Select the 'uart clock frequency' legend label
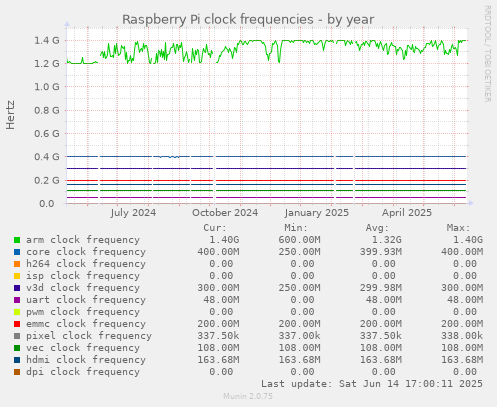Viewport: 497px width, 407px height. (86, 300)
